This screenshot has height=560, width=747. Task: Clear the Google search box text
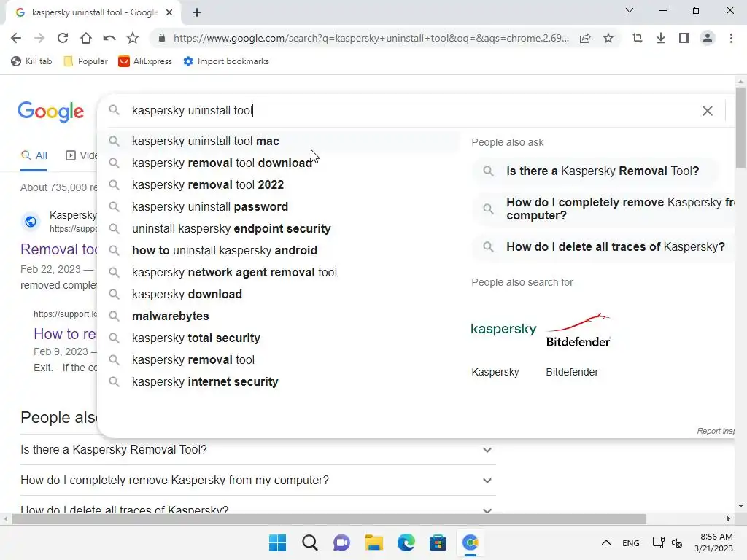708,111
